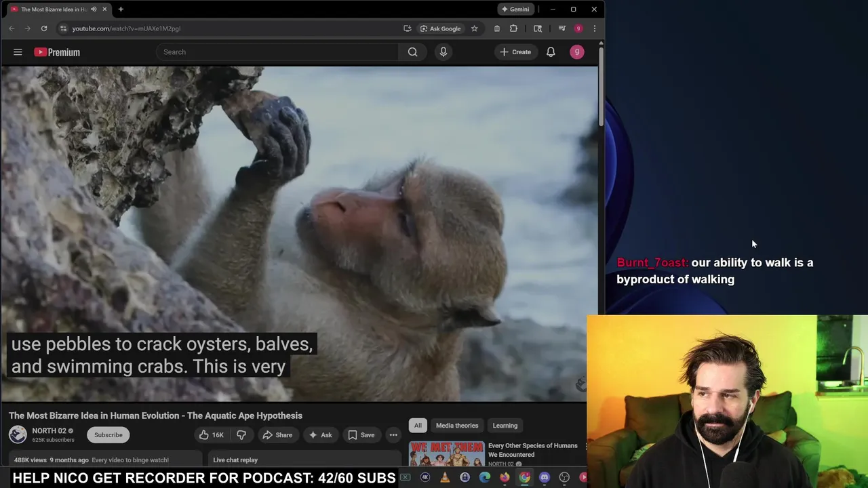Open the NORTH 02 channel avatar

pyautogui.click(x=18, y=434)
